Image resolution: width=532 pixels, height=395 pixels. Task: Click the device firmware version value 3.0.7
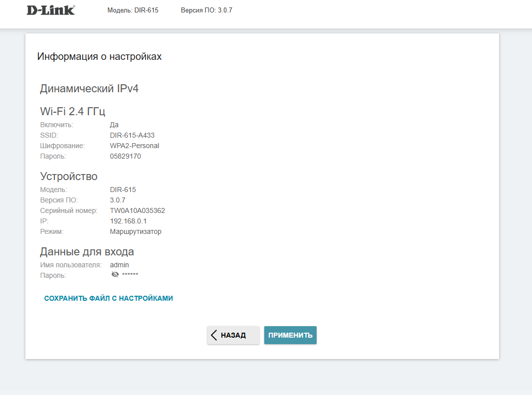coord(118,200)
